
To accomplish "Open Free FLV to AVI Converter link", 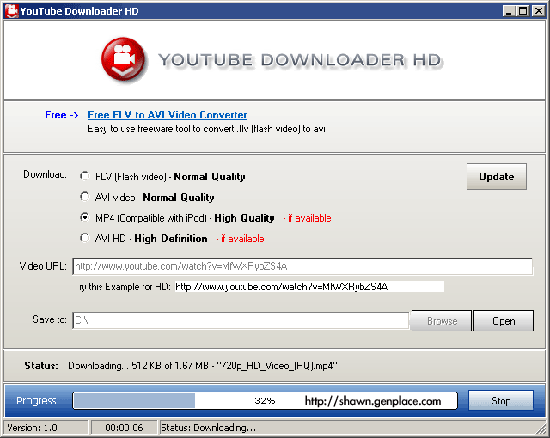I will (167, 115).
